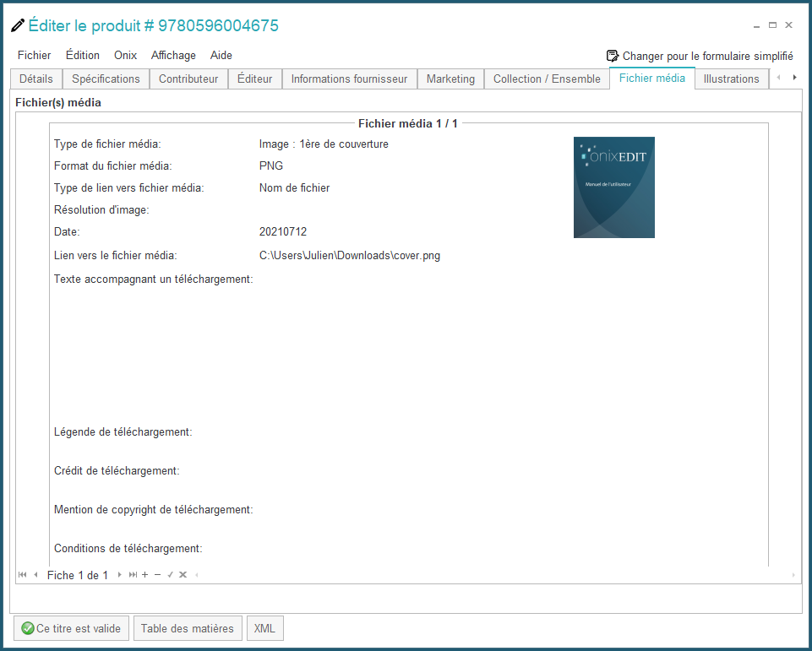This screenshot has height=651, width=812.
Task: Open the Aide menu
Action: tap(221, 56)
